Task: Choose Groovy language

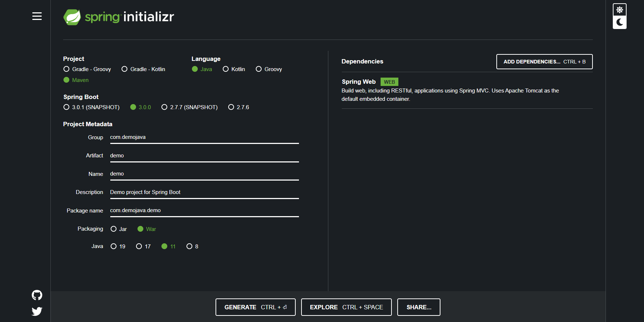Action: pyautogui.click(x=269, y=69)
